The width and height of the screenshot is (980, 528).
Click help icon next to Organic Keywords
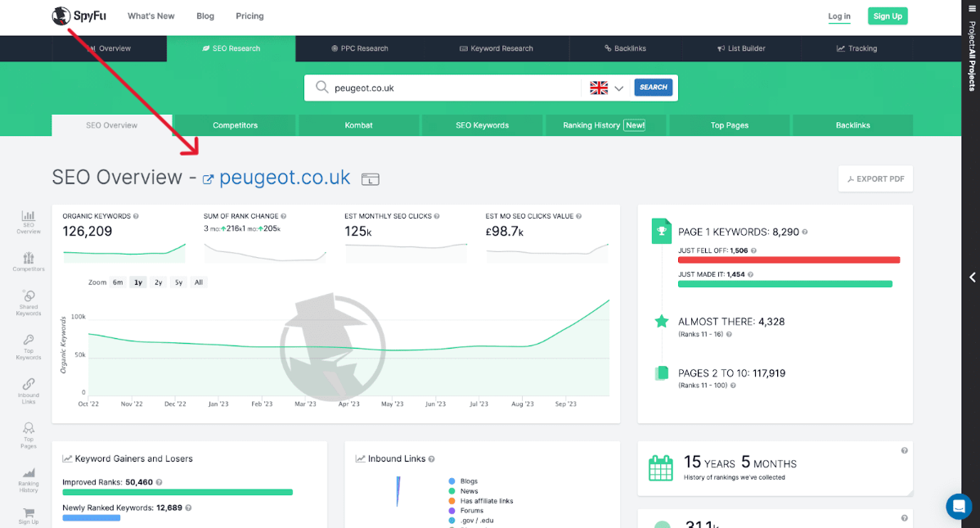click(x=136, y=216)
